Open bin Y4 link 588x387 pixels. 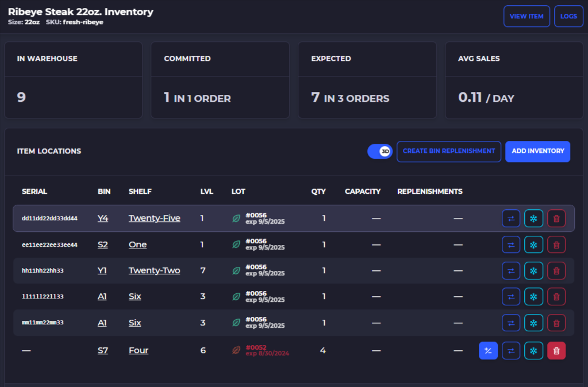103,219
